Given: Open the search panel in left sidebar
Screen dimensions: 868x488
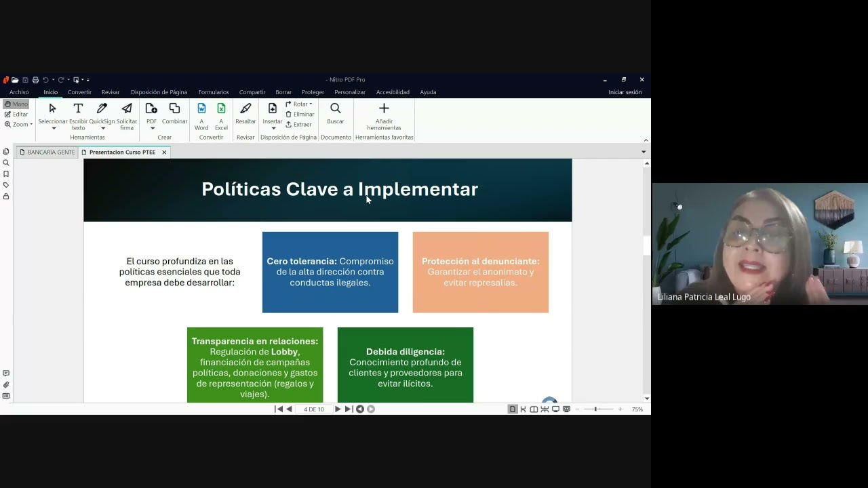Looking at the screenshot, I should click(6, 163).
